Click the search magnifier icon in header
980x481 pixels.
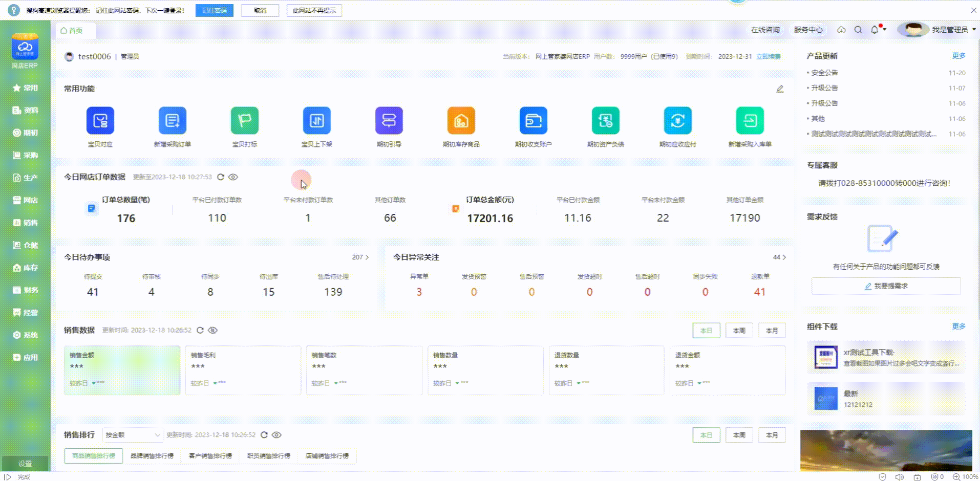click(x=858, y=30)
